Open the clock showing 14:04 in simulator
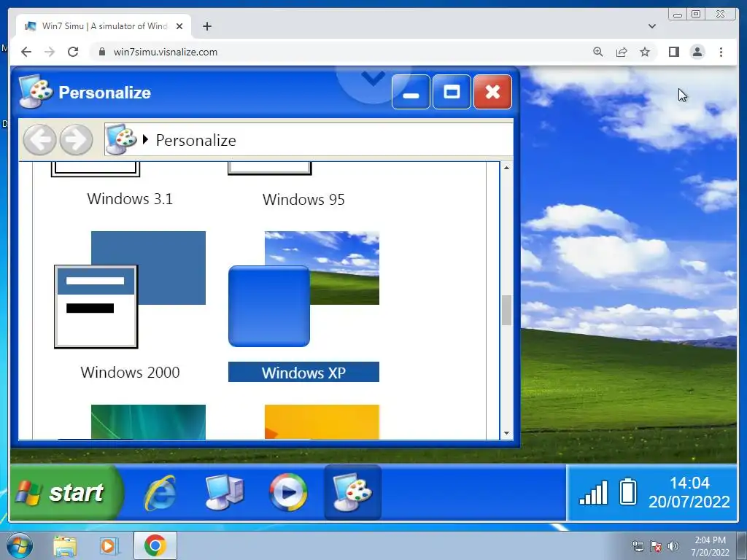 pyautogui.click(x=689, y=492)
